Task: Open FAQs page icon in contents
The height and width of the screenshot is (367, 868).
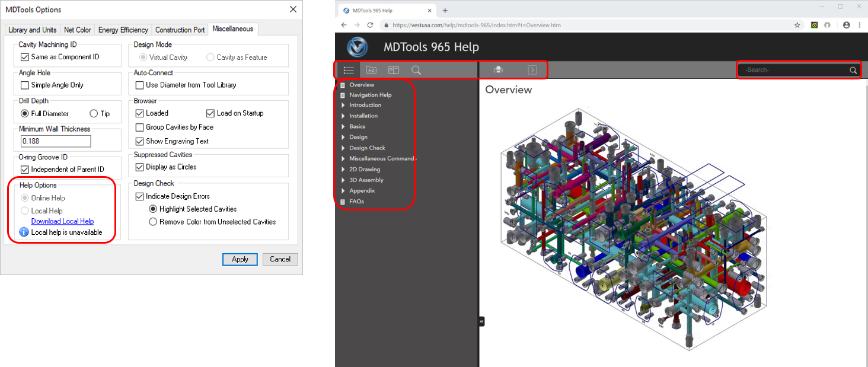Action: (x=343, y=202)
